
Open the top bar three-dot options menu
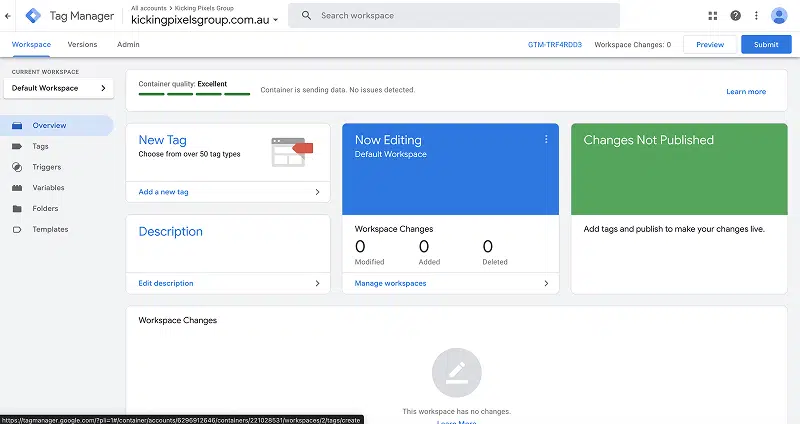pyautogui.click(x=756, y=16)
